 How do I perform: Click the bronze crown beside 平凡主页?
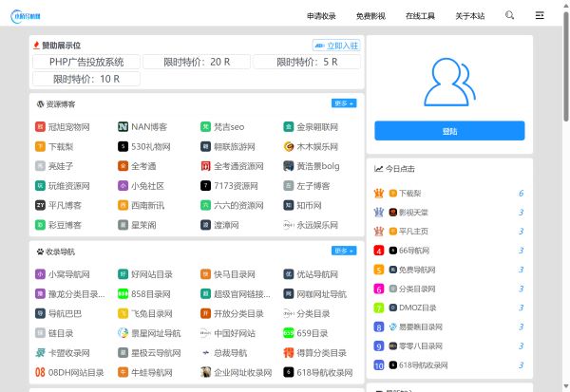[x=379, y=232]
